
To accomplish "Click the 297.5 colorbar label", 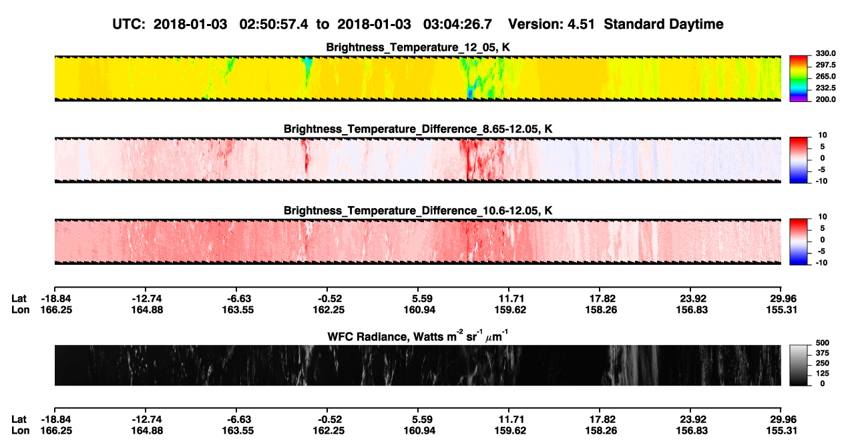I will (x=825, y=65).
